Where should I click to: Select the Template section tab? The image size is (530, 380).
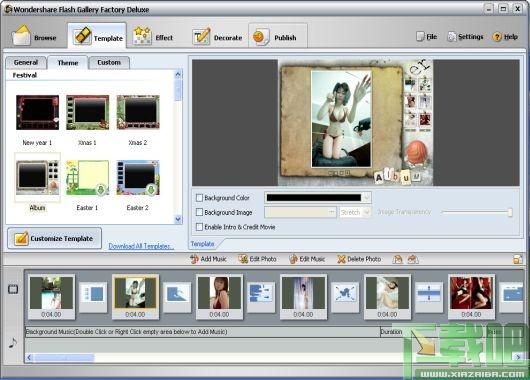tap(97, 36)
